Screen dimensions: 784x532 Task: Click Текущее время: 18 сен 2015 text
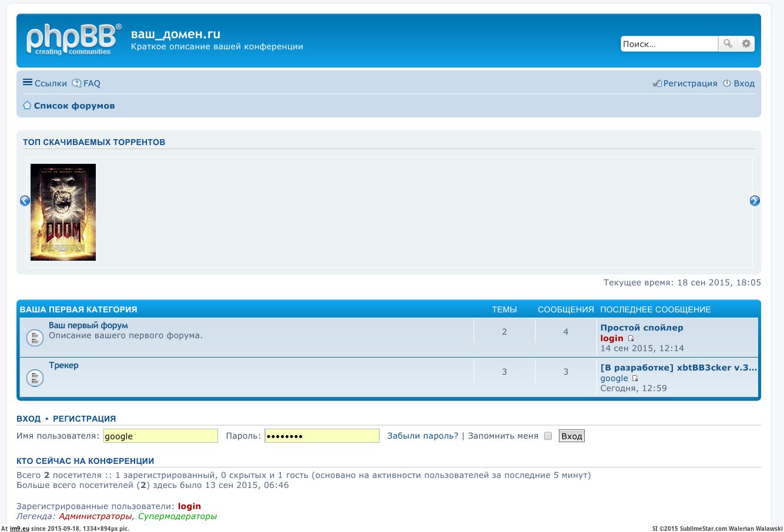(682, 282)
